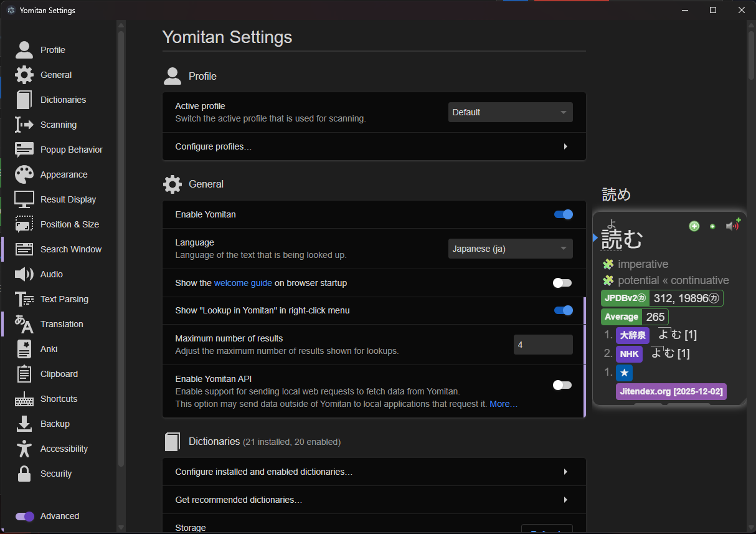Click the popup's play audio speaker icon

tap(733, 225)
